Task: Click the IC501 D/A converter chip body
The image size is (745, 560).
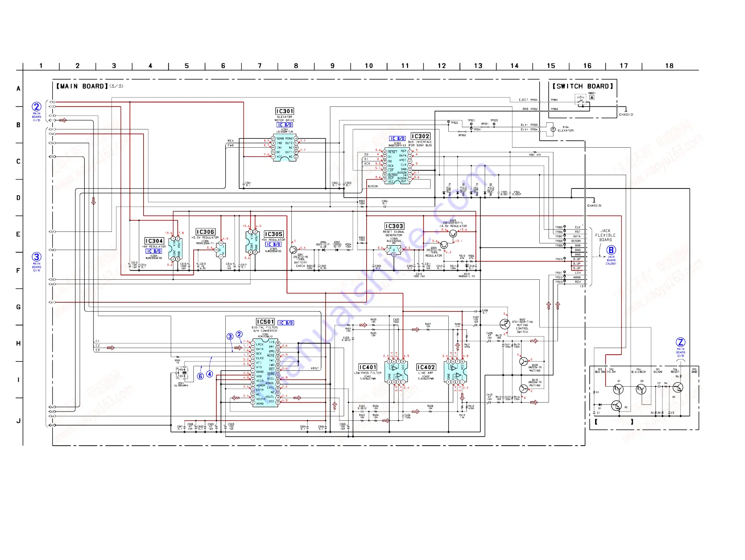Action: click(x=266, y=373)
